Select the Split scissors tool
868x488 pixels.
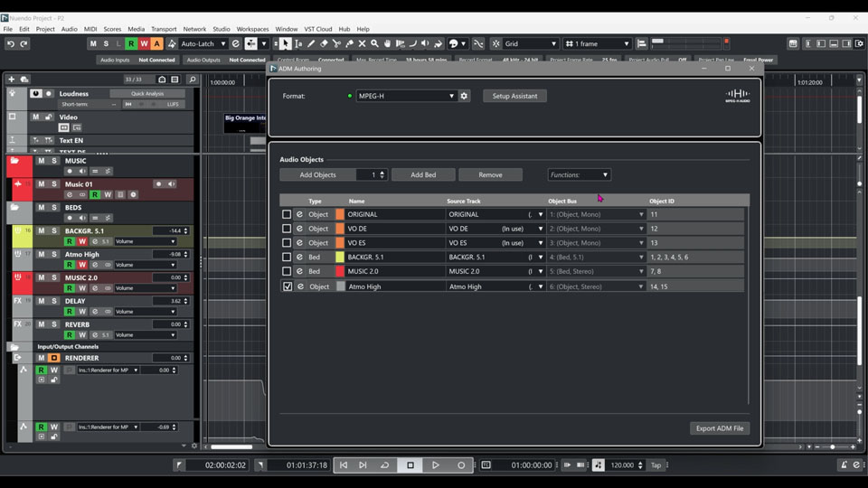pos(336,43)
